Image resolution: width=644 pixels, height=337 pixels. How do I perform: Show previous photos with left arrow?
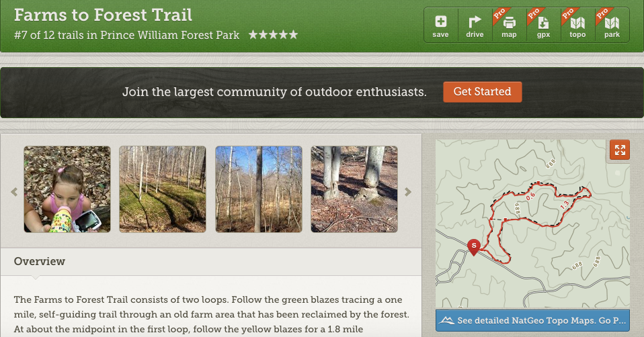(x=14, y=191)
